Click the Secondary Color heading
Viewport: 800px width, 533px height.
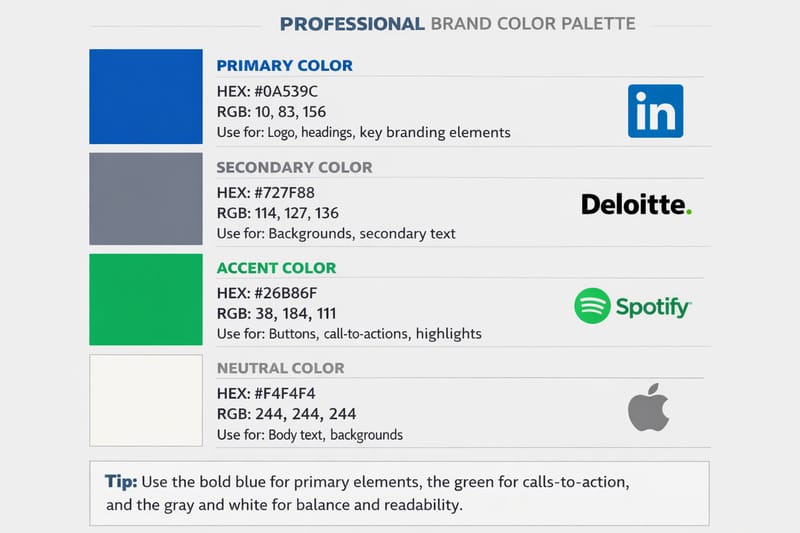coord(294,167)
